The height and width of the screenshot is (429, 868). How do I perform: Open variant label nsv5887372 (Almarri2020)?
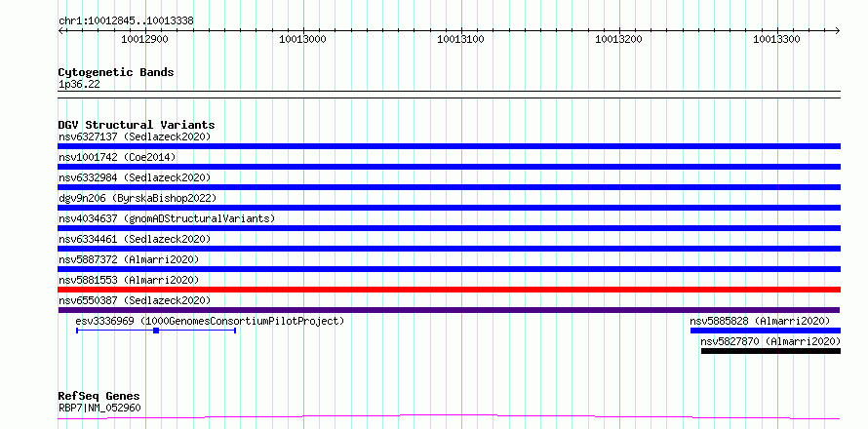(129, 259)
